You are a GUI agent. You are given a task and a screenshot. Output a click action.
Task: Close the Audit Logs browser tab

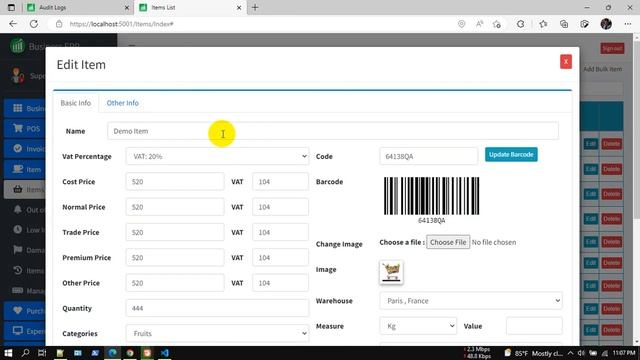(127, 7)
